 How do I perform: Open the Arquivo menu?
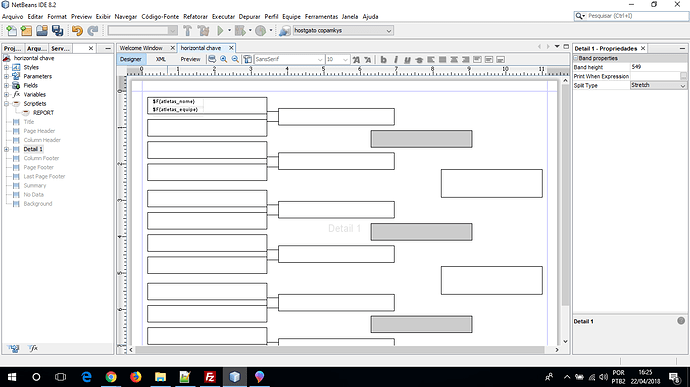pos(12,17)
